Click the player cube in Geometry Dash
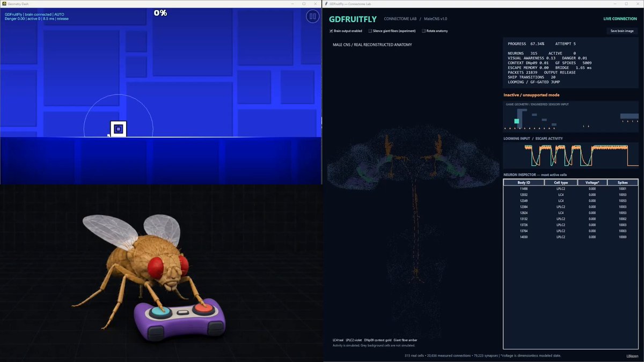The width and height of the screenshot is (644, 362). tap(119, 129)
